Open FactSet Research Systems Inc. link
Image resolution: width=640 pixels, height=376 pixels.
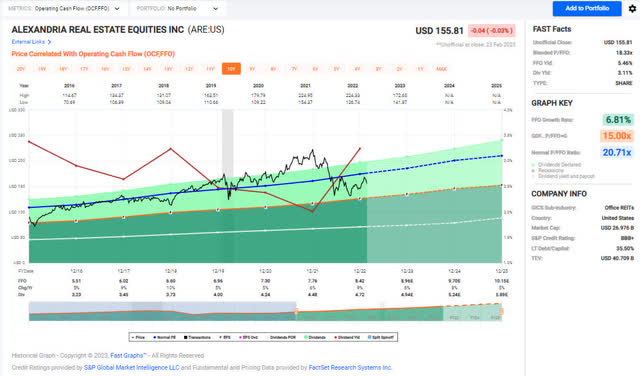(350, 367)
